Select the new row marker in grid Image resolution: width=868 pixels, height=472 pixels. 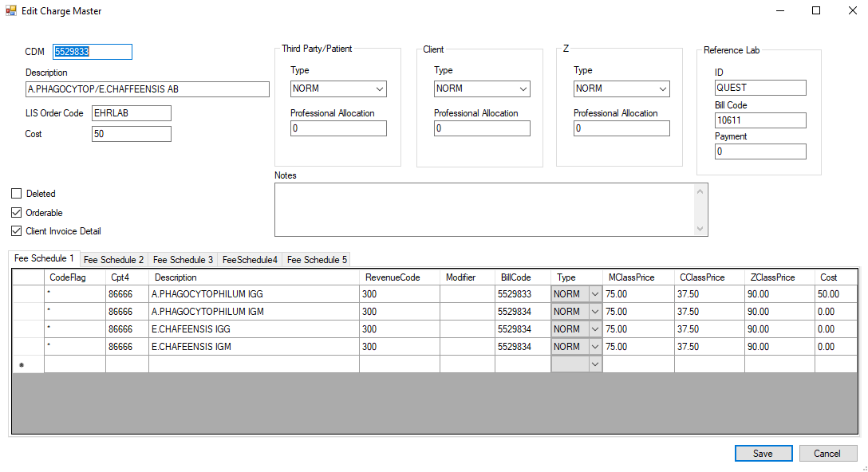pyautogui.click(x=22, y=364)
